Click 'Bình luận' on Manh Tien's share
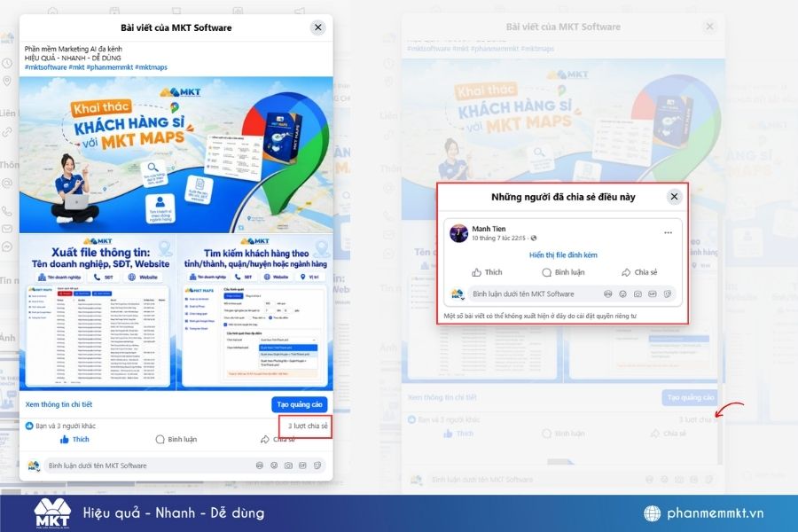Image resolution: width=798 pixels, height=532 pixels. click(563, 272)
